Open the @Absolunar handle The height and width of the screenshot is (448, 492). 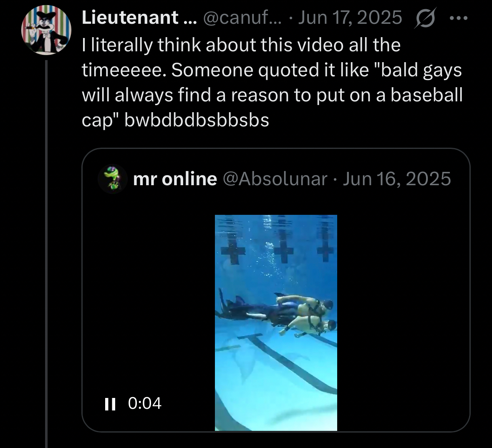coord(275,179)
